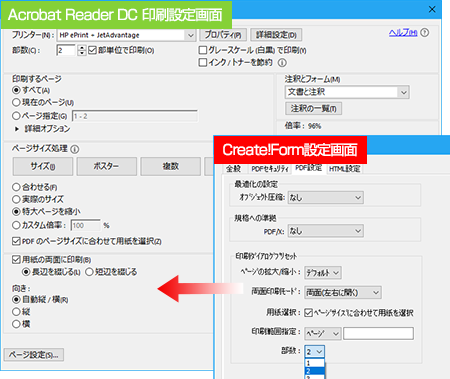The height and width of the screenshot is (379, 450).
Task: Click info icon next to ページサイズ処理
Action: [75, 149]
